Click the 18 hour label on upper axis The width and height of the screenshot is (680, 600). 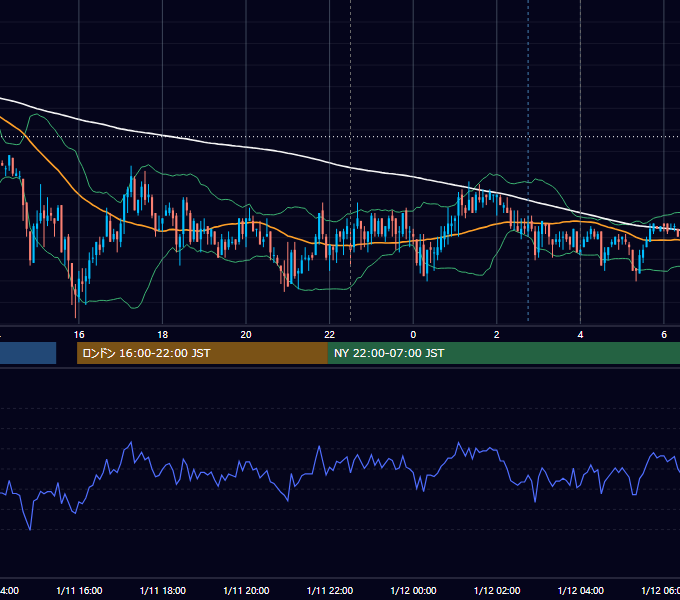(162, 335)
